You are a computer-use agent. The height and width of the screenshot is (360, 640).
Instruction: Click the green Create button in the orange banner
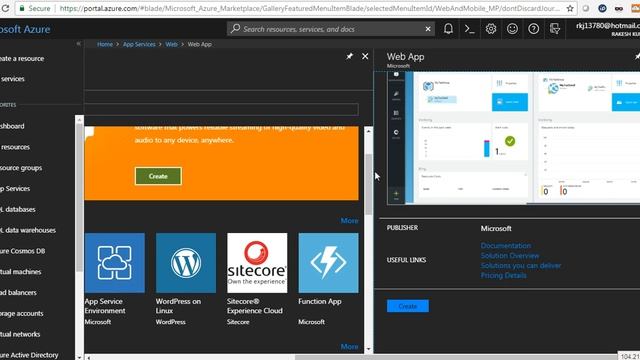pyautogui.click(x=158, y=176)
